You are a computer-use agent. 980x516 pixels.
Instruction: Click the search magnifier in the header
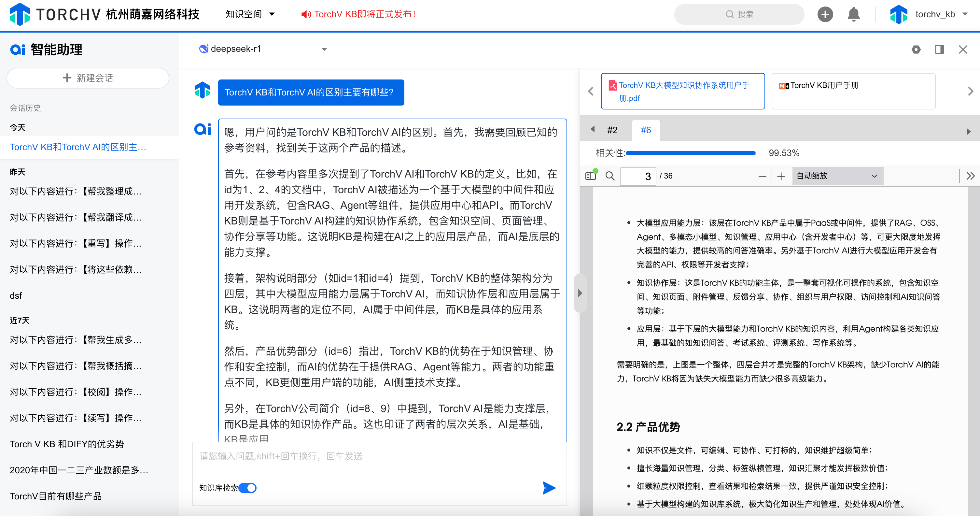[729, 14]
